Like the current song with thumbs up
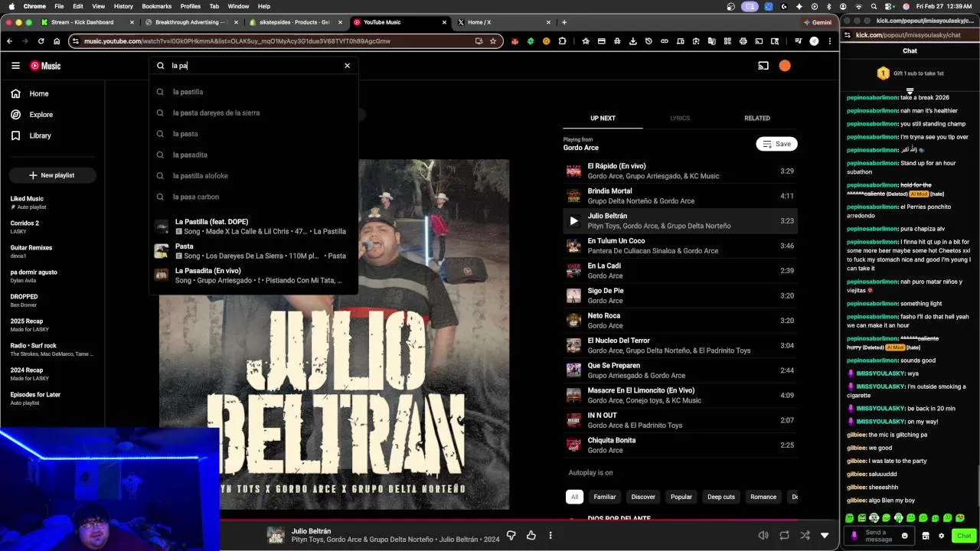This screenshot has width=980, height=551. click(x=531, y=535)
